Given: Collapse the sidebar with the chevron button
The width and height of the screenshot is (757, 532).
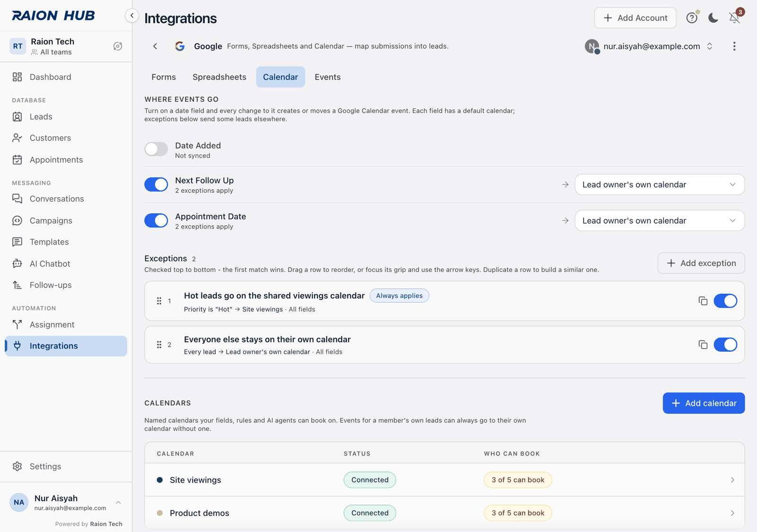Looking at the screenshot, I should [x=132, y=16].
